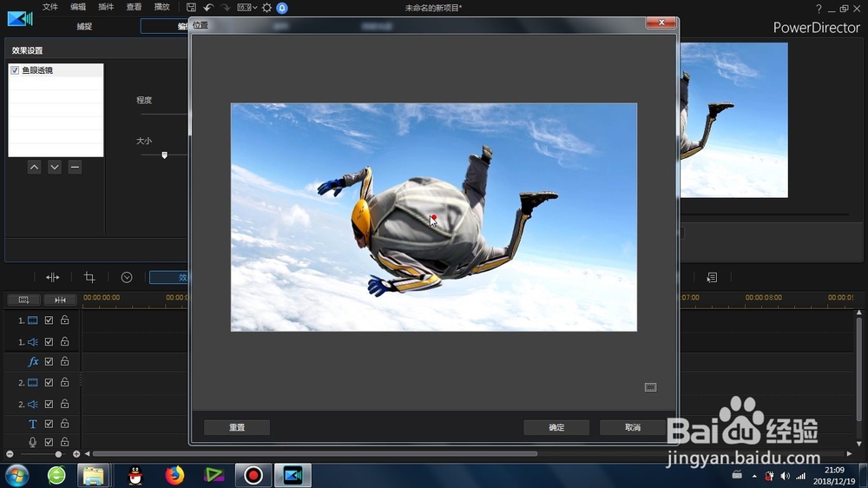
Task: Uncheck the 鱼眼透镜 effect checkbox
Action: click(x=15, y=70)
